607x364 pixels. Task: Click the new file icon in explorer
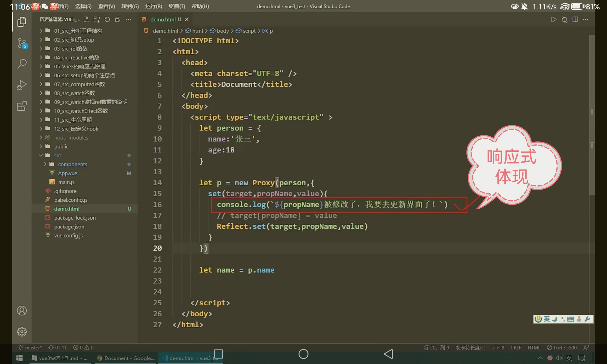(x=86, y=19)
